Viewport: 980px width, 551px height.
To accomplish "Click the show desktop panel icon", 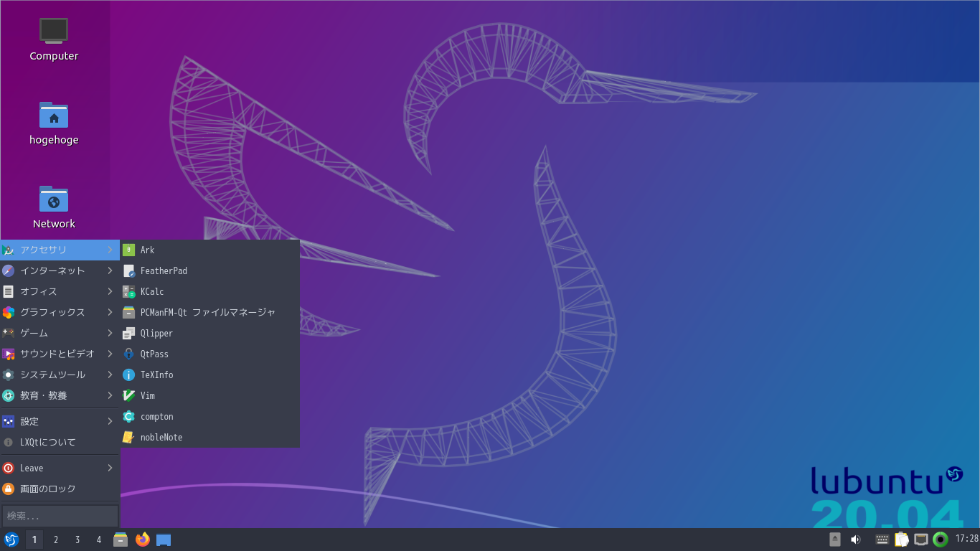I will tap(164, 540).
